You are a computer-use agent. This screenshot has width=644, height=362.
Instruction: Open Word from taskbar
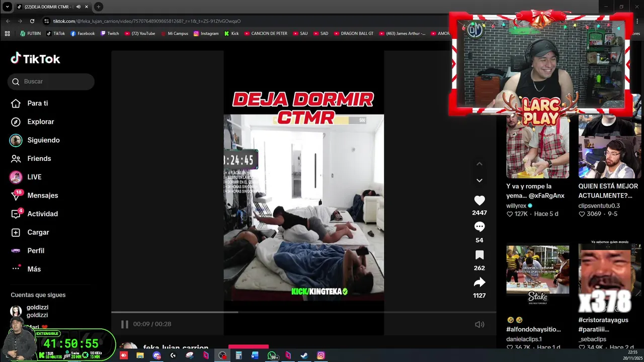(255, 355)
